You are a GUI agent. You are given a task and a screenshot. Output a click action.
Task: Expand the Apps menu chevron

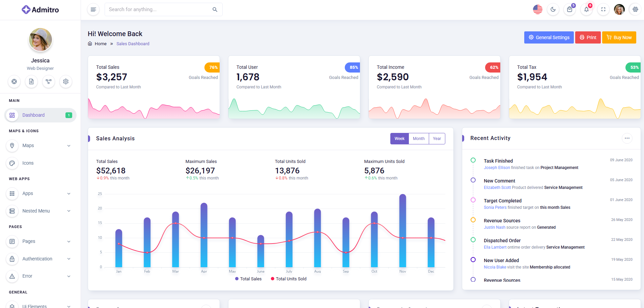coord(69,194)
